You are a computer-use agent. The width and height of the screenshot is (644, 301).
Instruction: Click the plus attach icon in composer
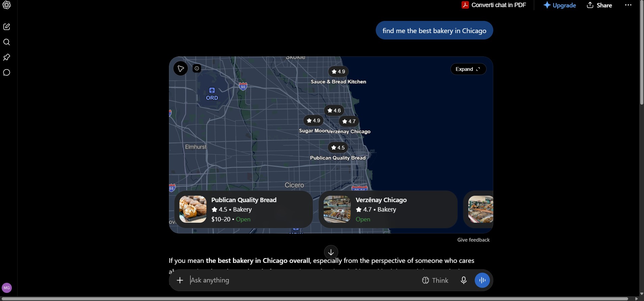pyautogui.click(x=180, y=280)
